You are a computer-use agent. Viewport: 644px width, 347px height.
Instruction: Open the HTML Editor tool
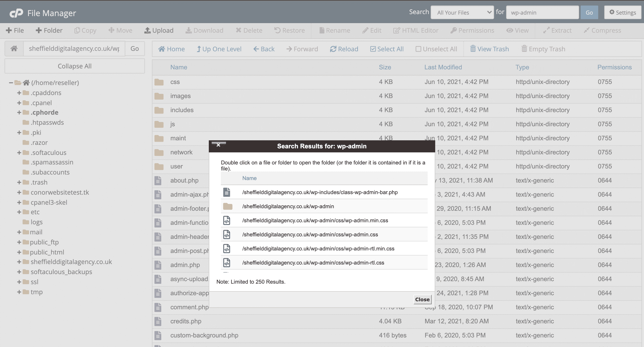click(x=416, y=30)
